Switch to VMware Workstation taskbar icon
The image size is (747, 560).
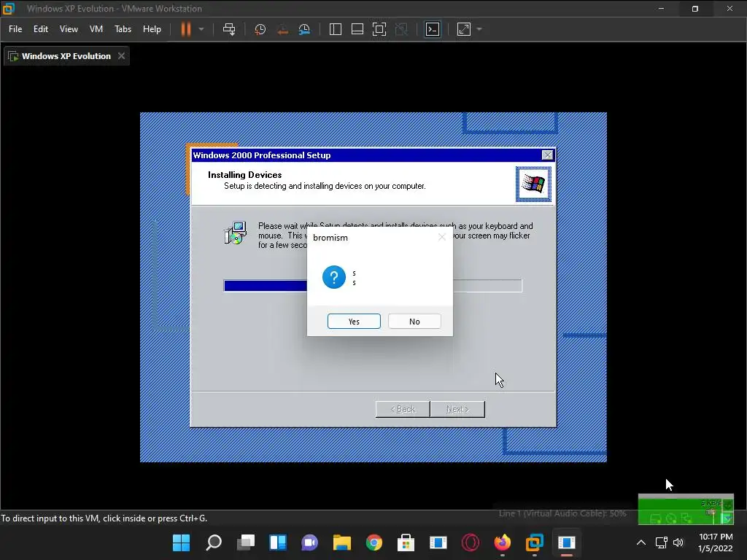[x=535, y=542]
